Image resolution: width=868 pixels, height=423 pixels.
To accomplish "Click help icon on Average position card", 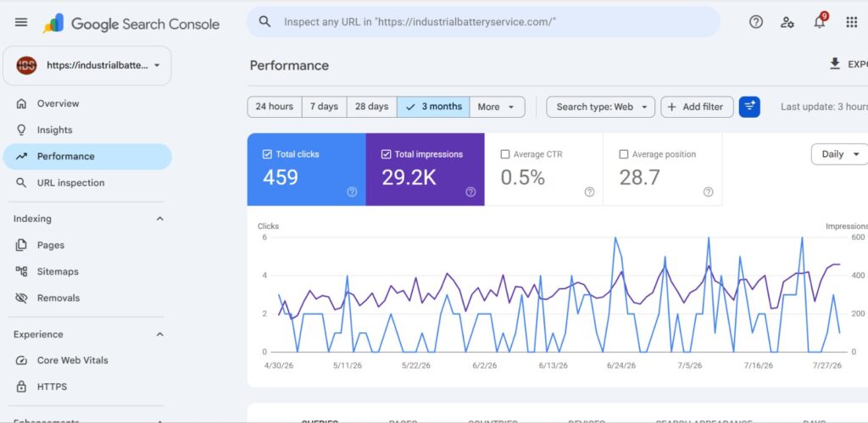I will [708, 192].
